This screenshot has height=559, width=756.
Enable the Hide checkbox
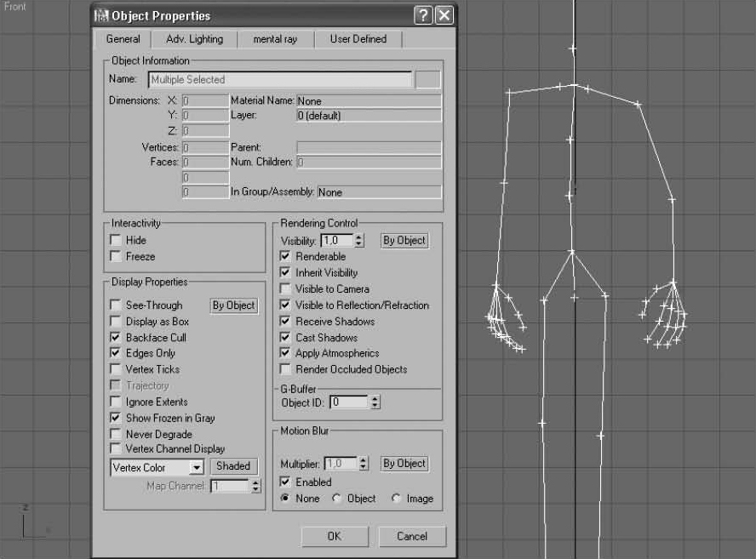pyautogui.click(x=116, y=241)
